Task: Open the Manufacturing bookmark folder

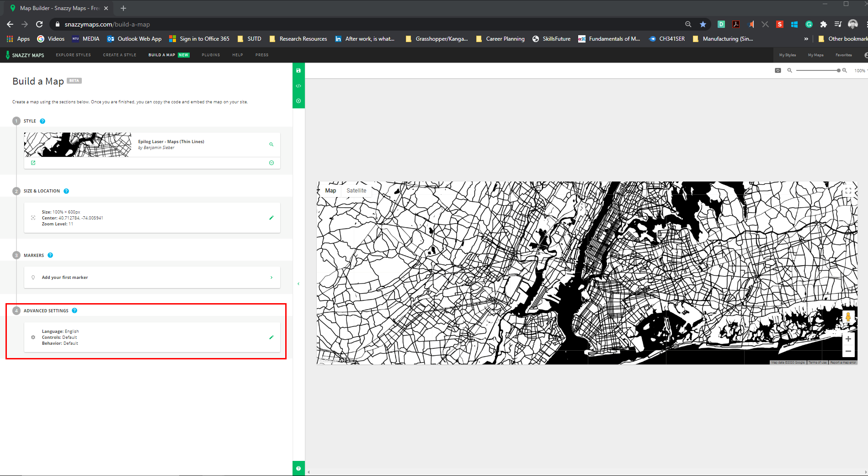Action: click(723, 39)
